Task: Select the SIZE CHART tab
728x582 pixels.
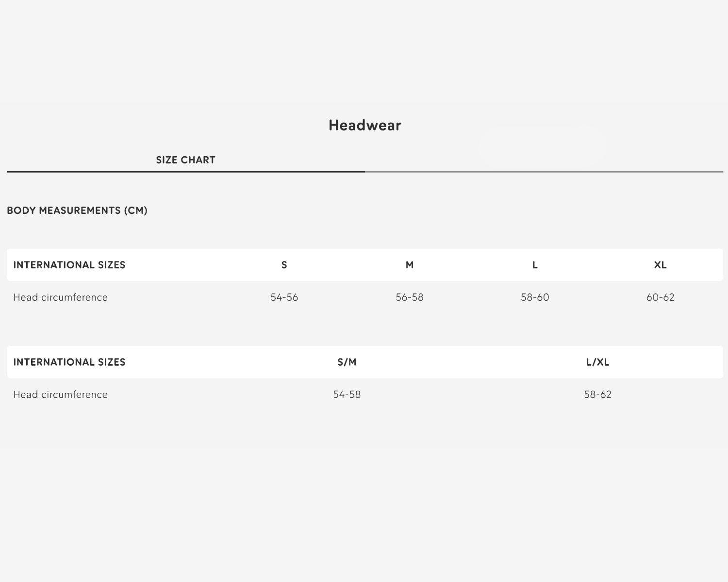Action: tap(185, 160)
